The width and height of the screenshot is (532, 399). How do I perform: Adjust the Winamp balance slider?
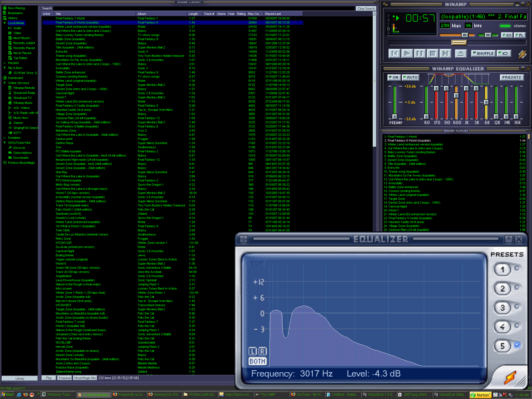click(488, 35)
